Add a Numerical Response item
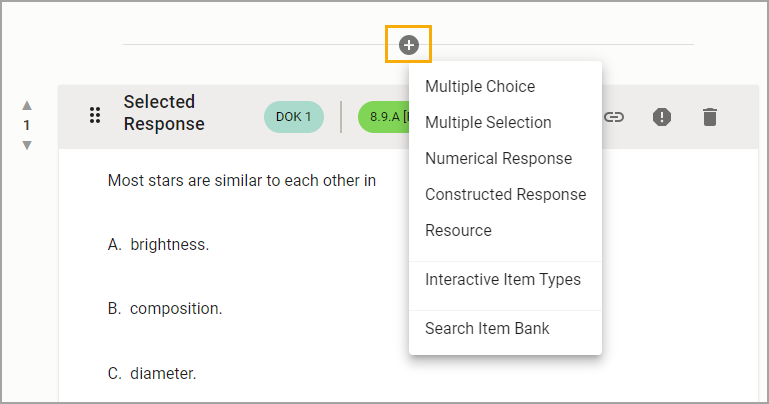 click(498, 158)
